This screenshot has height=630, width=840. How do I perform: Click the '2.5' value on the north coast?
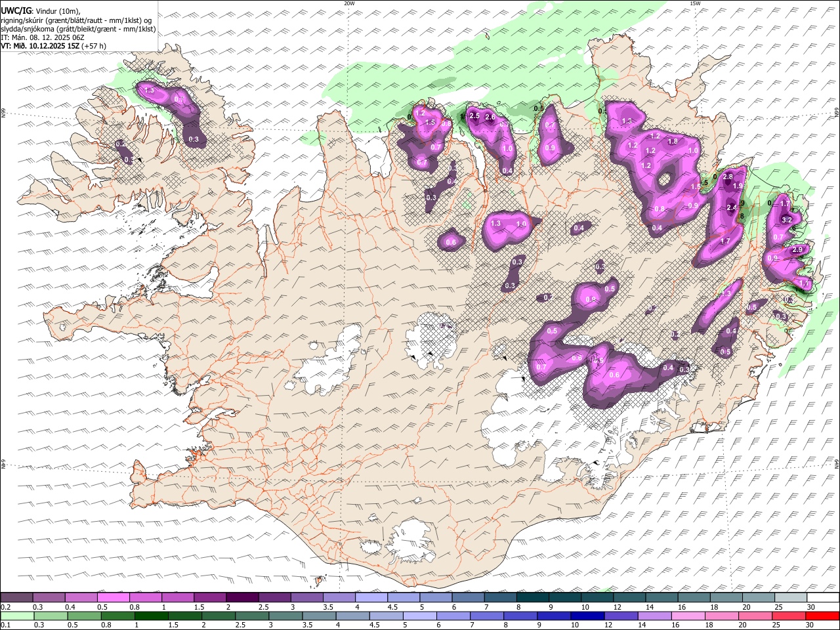(474, 115)
